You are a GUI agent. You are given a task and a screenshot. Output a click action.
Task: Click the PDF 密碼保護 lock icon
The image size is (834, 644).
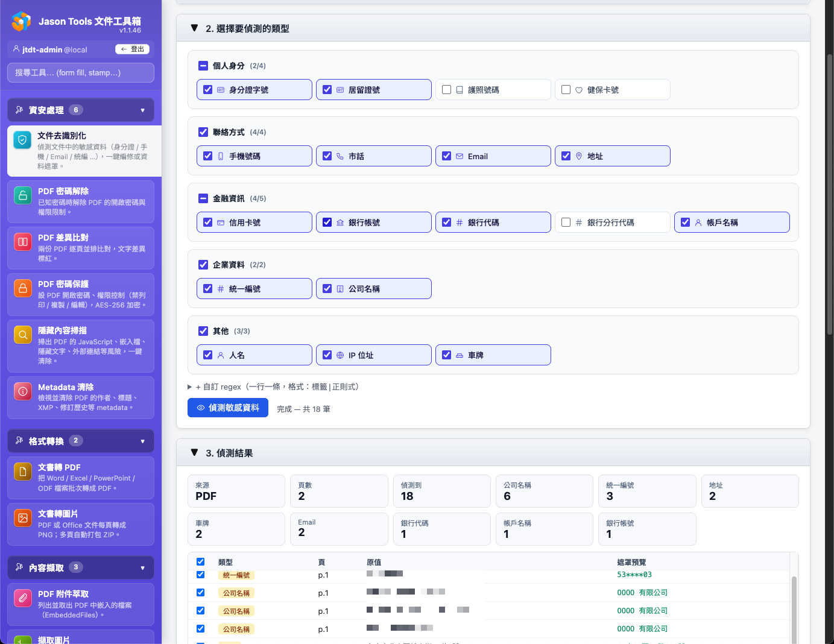coord(23,288)
